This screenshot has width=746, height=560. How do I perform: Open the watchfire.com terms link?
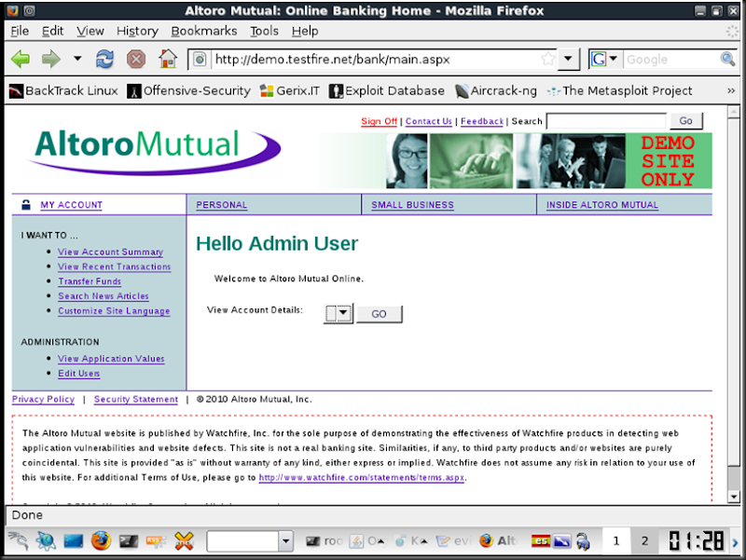[x=362, y=477]
